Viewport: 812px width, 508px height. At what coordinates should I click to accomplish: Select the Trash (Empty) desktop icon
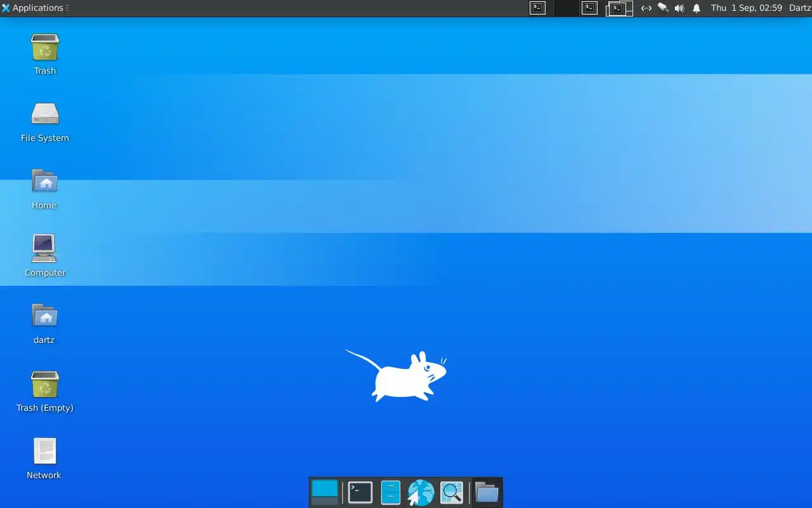point(45,385)
